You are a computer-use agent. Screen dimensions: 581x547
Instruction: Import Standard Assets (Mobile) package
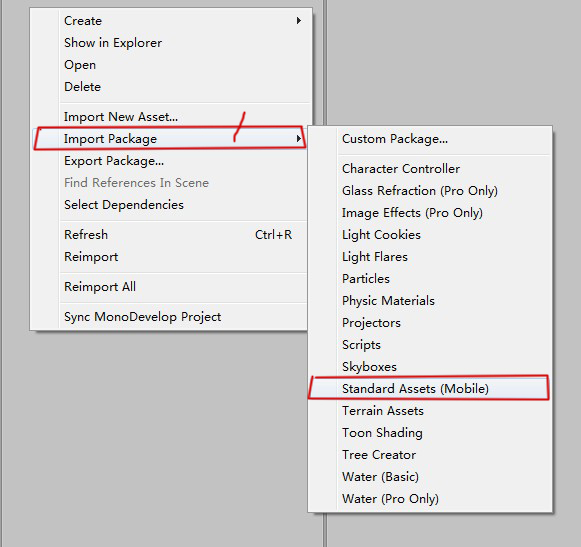click(x=415, y=389)
